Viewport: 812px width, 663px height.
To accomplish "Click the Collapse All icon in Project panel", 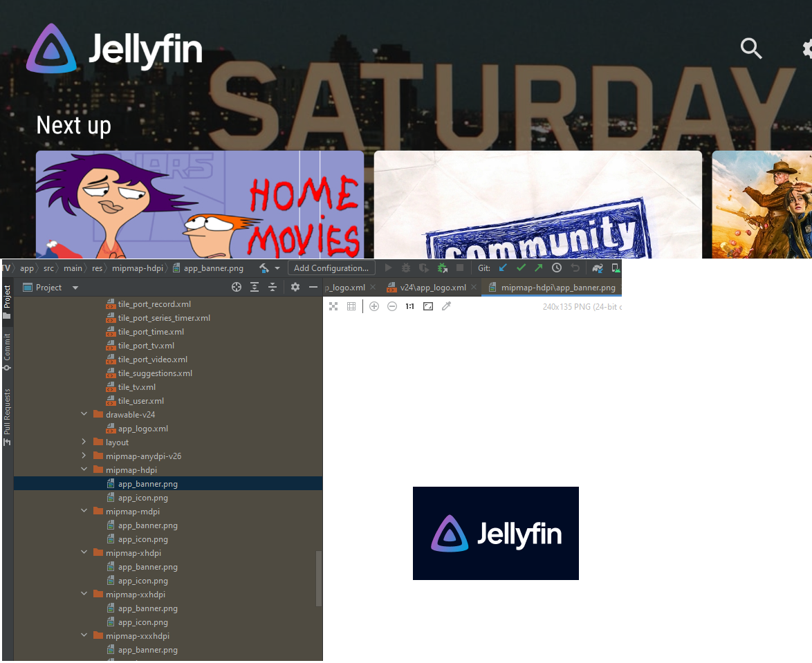I will click(x=273, y=287).
